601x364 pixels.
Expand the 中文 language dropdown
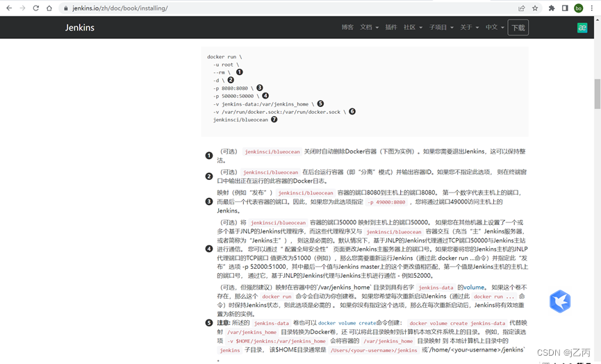(495, 27)
